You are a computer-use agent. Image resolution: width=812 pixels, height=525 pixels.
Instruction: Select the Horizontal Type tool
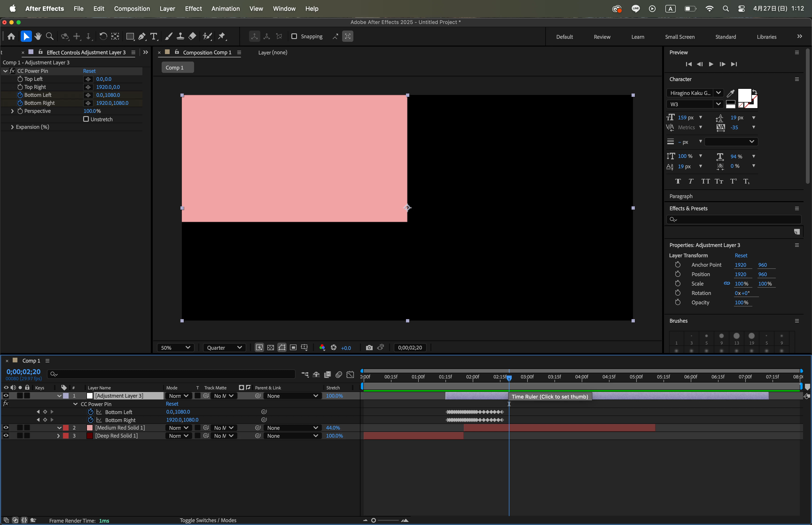pos(154,36)
